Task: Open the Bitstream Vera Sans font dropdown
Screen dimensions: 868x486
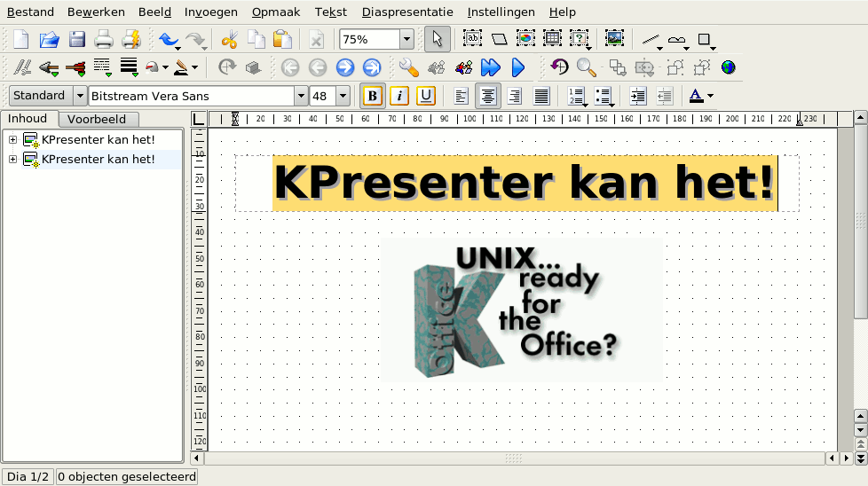Action: tap(301, 96)
